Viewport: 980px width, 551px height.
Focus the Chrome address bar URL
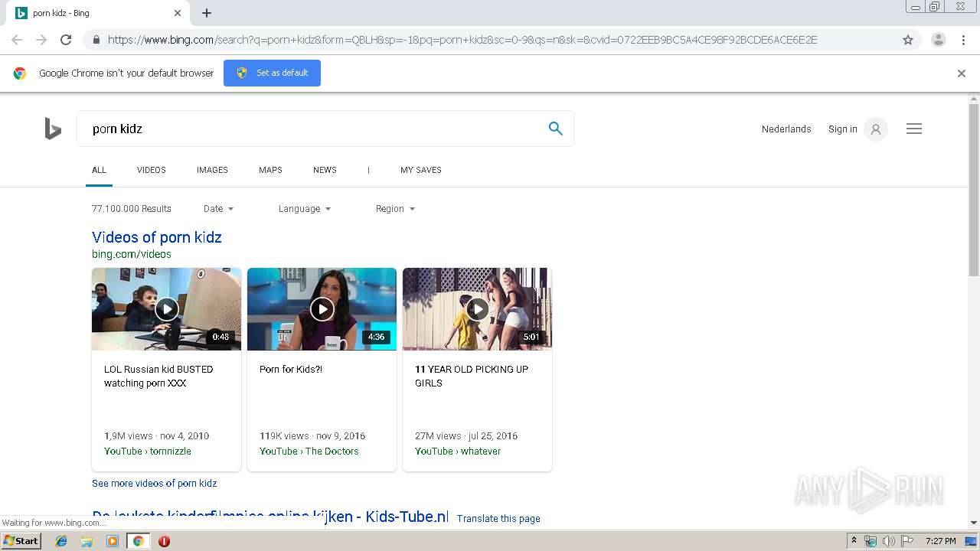click(462, 40)
